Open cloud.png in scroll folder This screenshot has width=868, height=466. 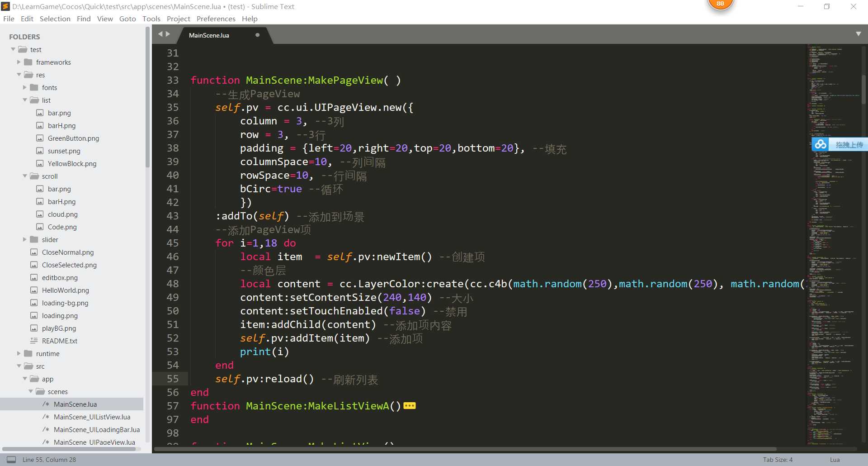(62, 214)
